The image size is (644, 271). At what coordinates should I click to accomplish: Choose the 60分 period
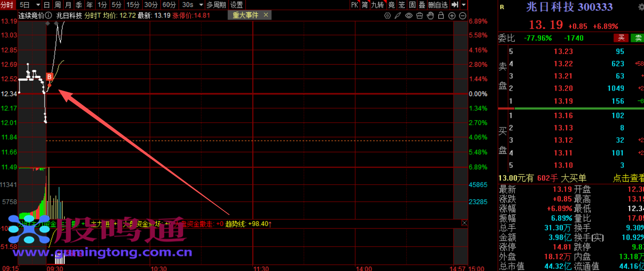169,5
